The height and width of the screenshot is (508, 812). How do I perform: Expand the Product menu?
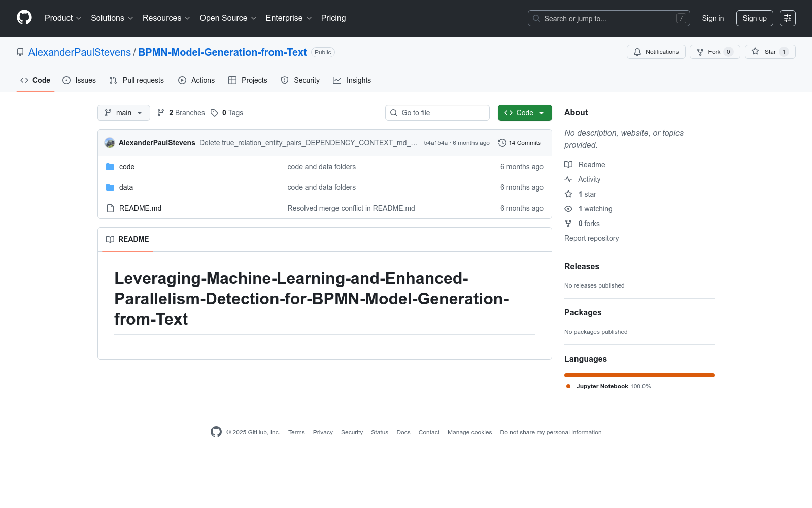[x=63, y=18]
